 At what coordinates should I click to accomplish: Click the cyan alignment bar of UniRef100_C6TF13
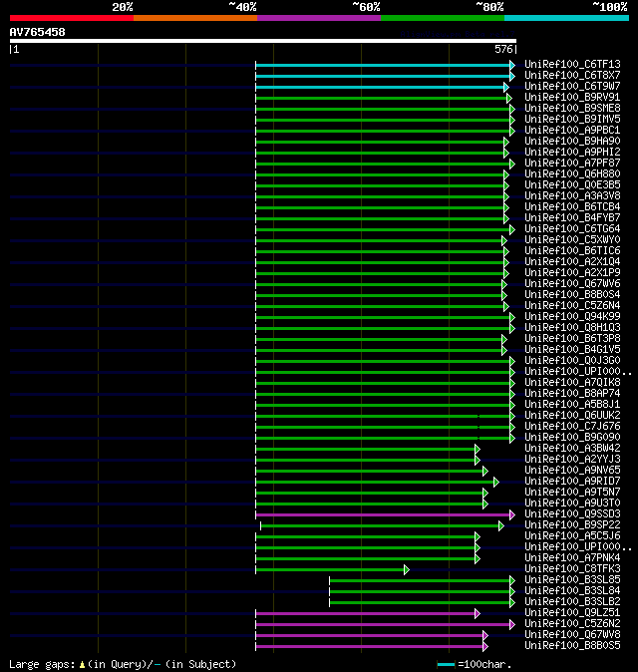pos(383,66)
